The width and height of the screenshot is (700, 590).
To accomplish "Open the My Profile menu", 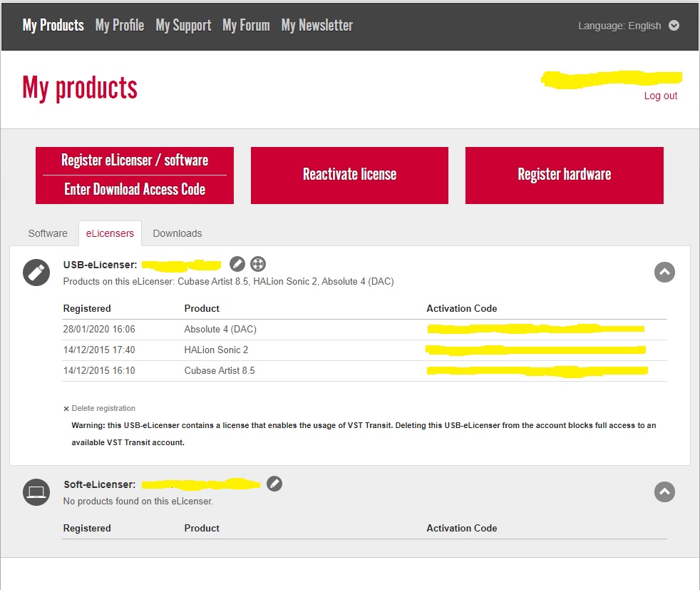I will click(x=120, y=26).
